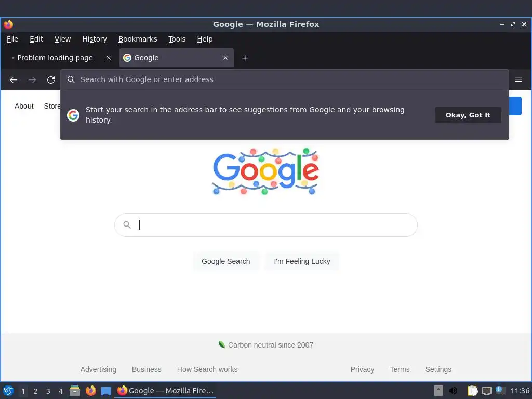The image size is (532, 399).
Task: Go back to the previous page
Action: coord(13,79)
